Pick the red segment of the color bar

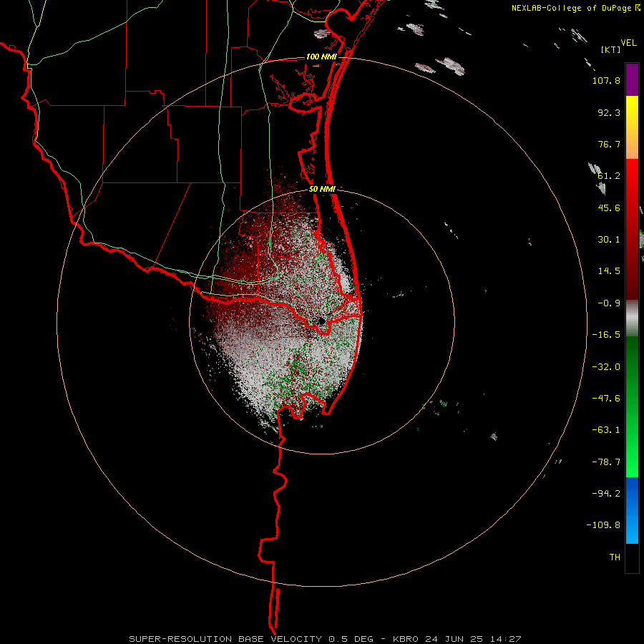coord(632,229)
